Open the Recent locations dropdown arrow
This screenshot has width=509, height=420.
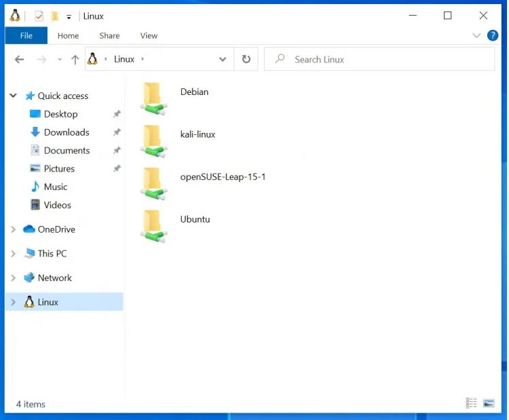click(x=60, y=60)
